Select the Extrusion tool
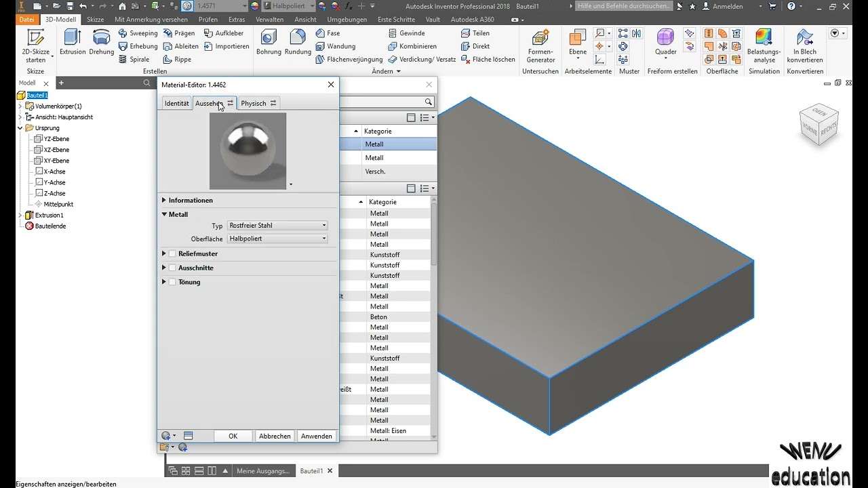 tap(73, 43)
